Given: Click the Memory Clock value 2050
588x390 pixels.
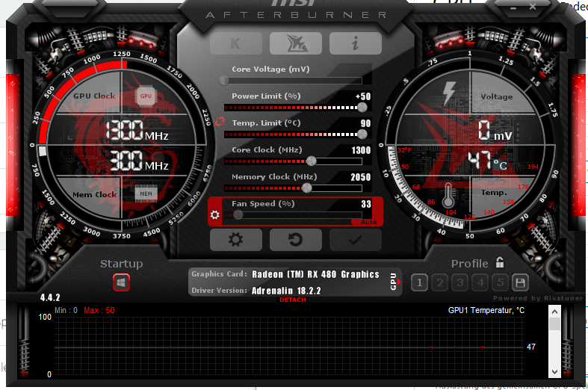Looking at the screenshot, I should (x=361, y=177).
